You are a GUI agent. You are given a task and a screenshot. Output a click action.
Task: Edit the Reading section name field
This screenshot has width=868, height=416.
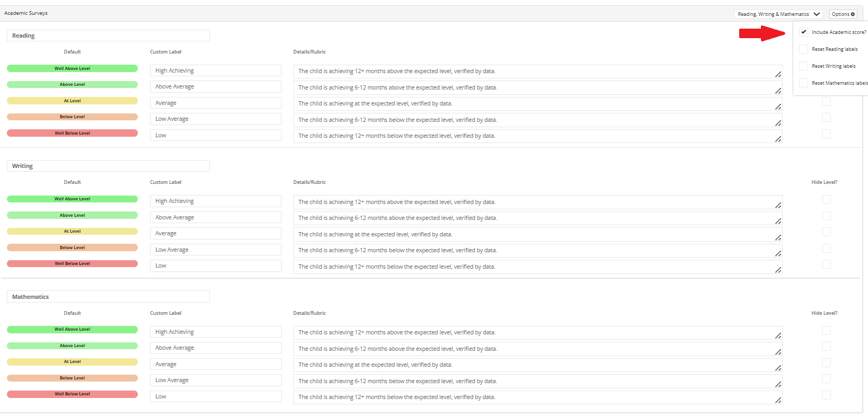(x=108, y=36)
